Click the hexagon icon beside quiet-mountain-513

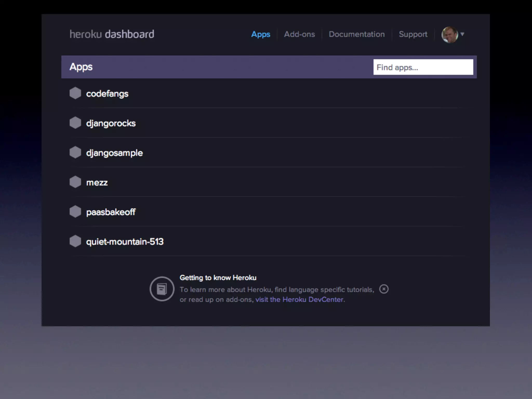pyautogui.click(x=75, y=241)
